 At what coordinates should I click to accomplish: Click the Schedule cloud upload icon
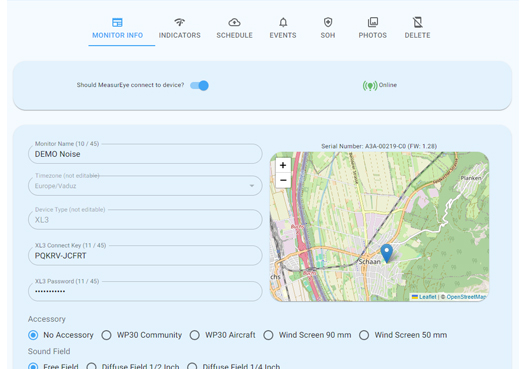(234, 22)
